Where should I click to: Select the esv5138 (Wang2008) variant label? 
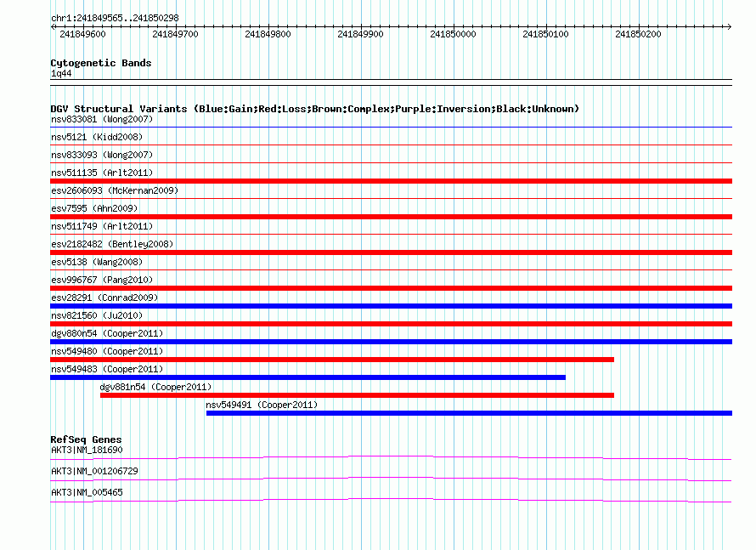pyautogui.click(x=97, y=262)
